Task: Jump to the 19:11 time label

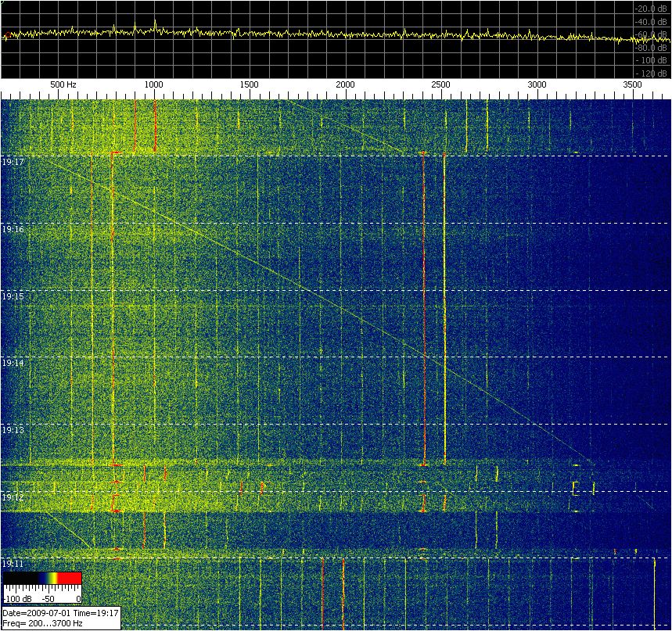Action: [13, 564]
